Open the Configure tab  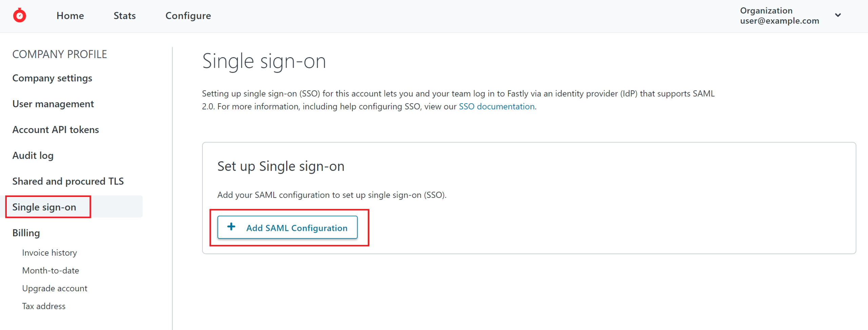[x=188, y=16]
